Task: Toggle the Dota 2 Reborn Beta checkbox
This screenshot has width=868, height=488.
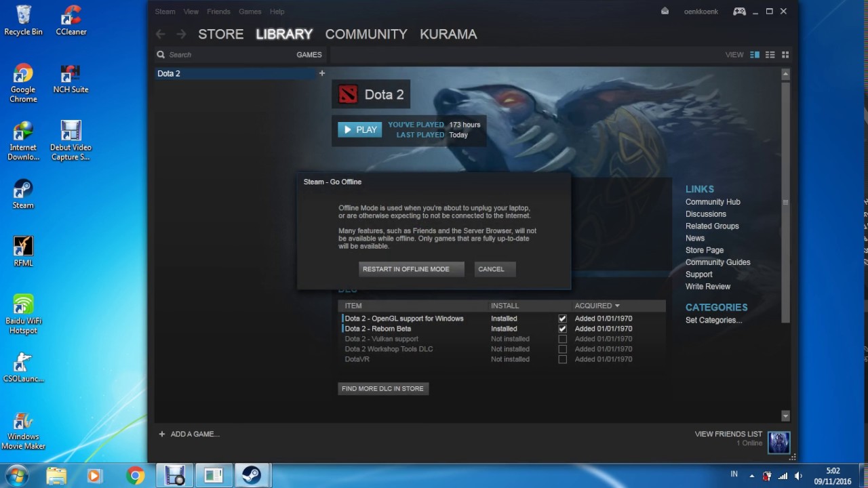Action: 562,329
